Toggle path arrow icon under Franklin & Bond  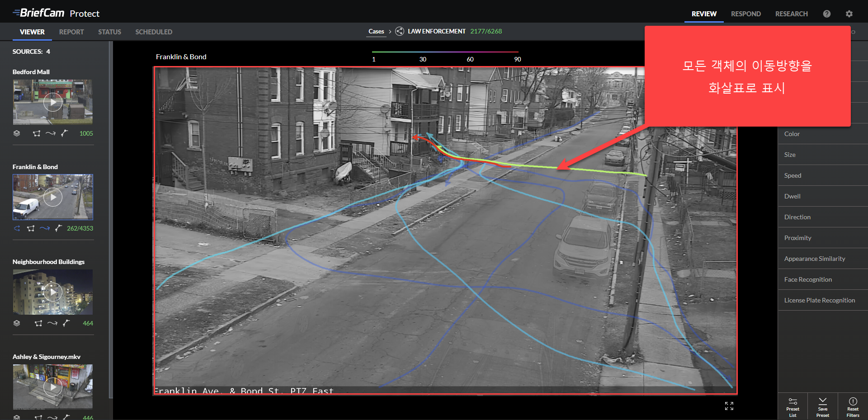coord(44,228)
